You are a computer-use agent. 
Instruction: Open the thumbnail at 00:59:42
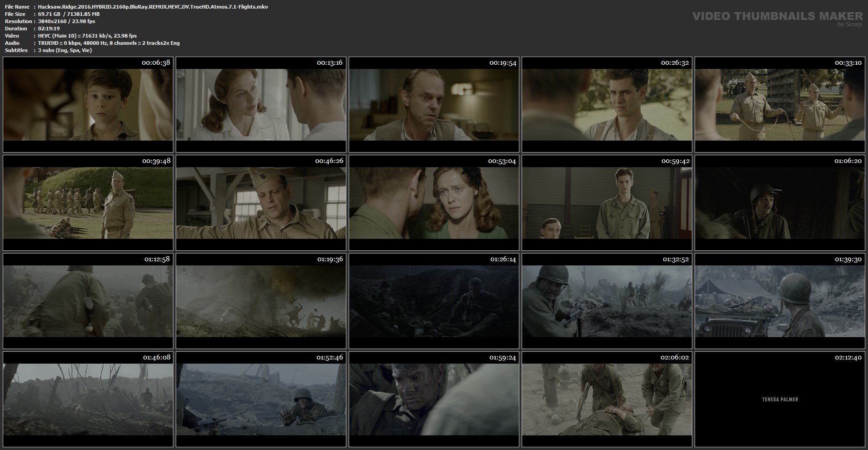pyautogui.click(x=607, y=203)
